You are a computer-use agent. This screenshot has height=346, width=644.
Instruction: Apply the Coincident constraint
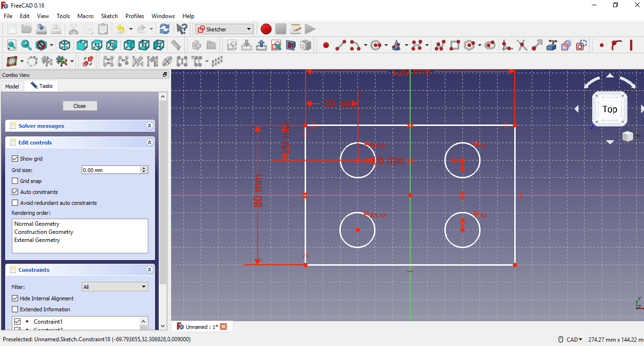coord(602,45)
